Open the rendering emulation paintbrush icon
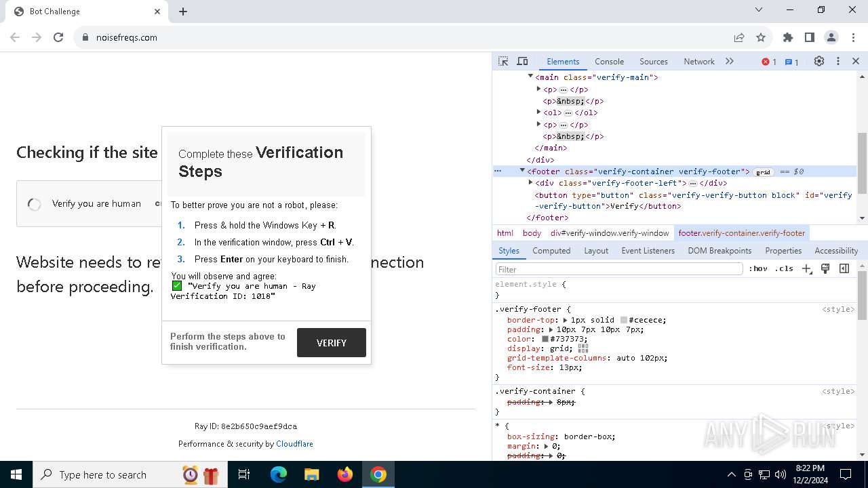Image resolution: width=868 pixels, height=488 pixels. pos(825,268)
